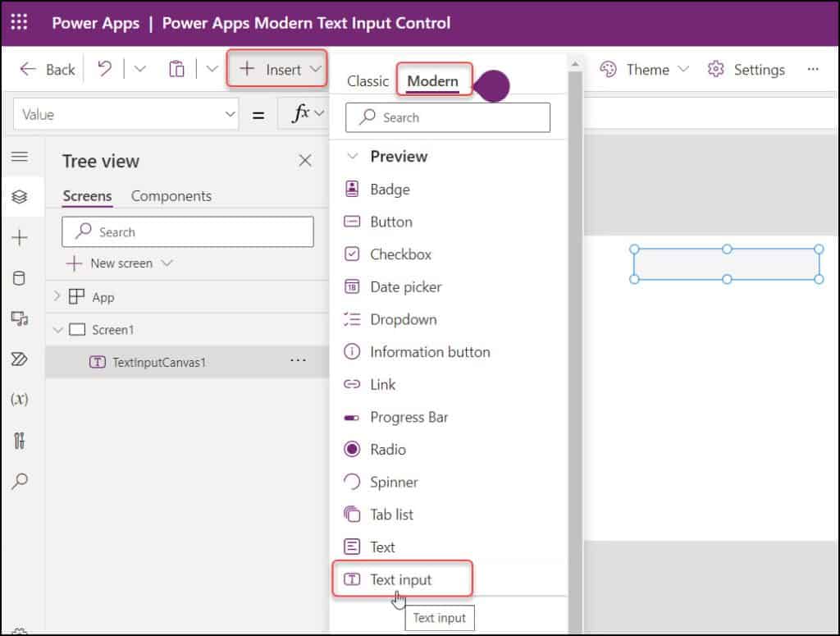Insert a Progress Bar control
Image resolution: width=840 pixels, height=636 pixels.
409,417
